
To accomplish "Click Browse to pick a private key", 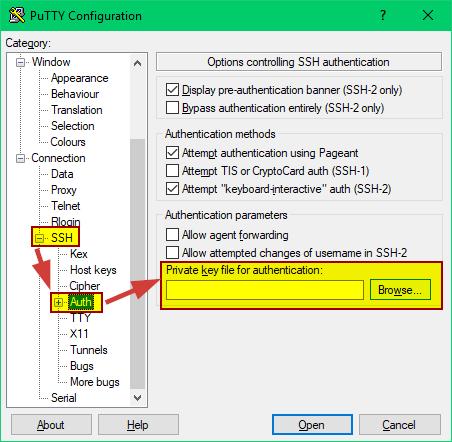I will 400,290.
